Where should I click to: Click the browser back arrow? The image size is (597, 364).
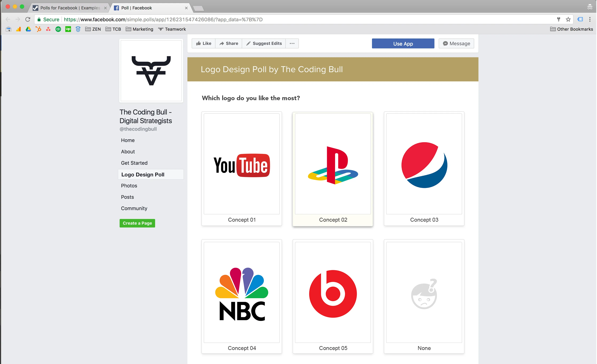[x=8, y=19]
